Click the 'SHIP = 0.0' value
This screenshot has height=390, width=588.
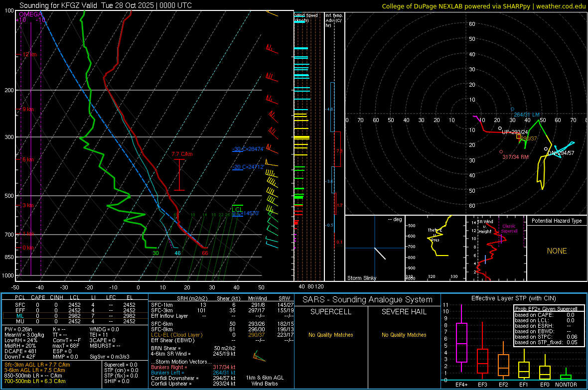pyautogui.click(x=117, y=381)
